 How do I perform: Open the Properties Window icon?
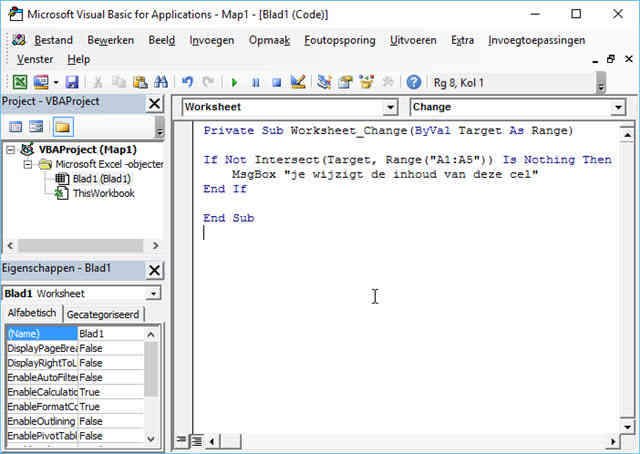[x=345, y=82]
